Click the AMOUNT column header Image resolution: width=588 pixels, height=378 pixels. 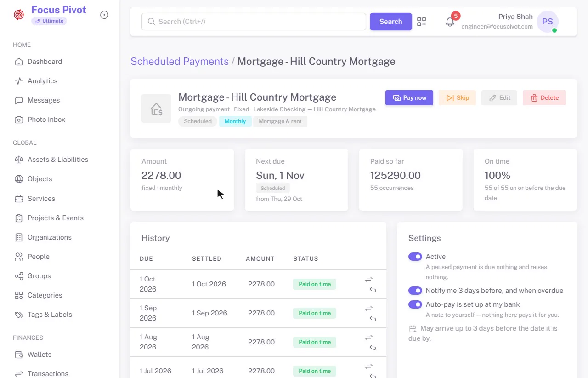[x=260, y=259]
